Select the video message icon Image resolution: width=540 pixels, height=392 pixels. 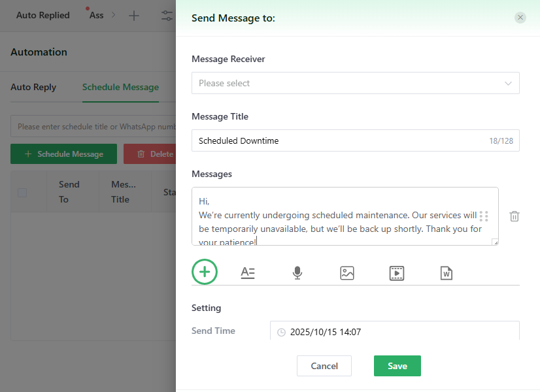397,273
